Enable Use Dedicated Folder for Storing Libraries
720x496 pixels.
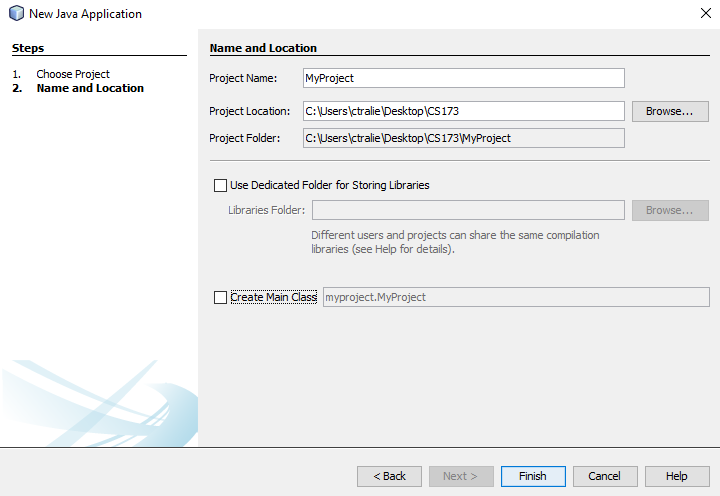click(220, 185)
